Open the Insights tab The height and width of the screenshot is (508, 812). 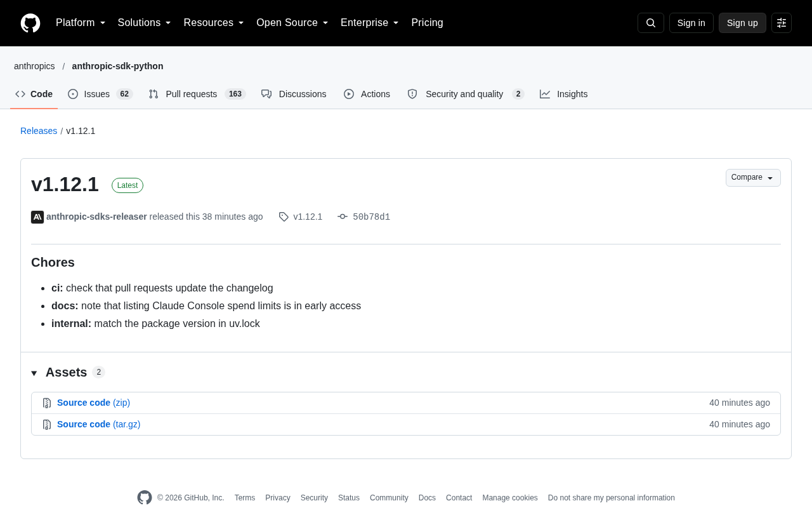[x=564, y=94]
